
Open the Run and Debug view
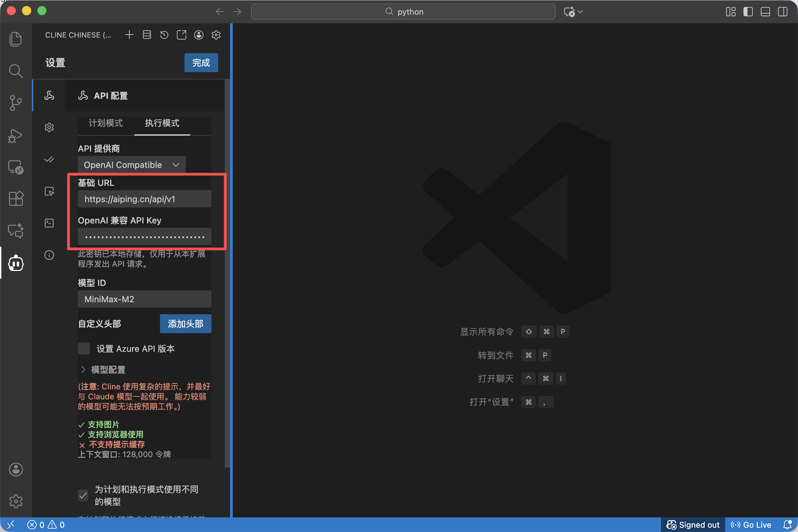coord(16,135)
